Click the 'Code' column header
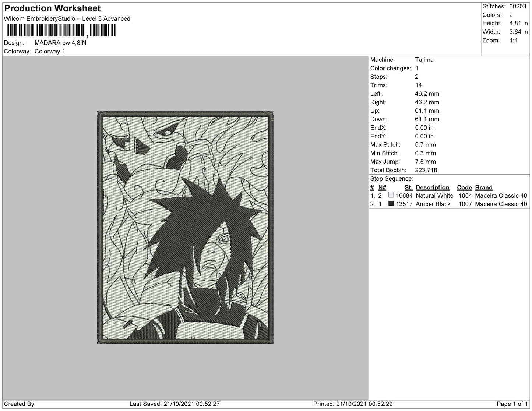Screen dimensions: 532x411 coord(464,187)
